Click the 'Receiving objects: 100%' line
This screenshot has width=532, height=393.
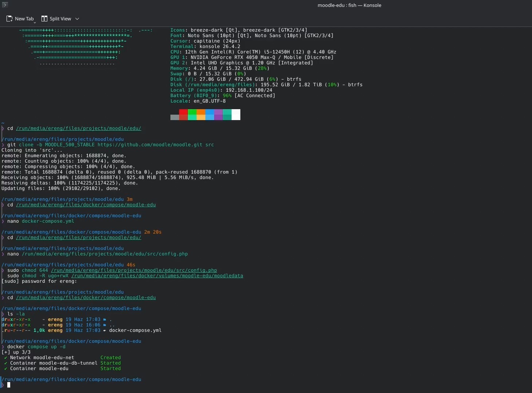coord(108,178)
